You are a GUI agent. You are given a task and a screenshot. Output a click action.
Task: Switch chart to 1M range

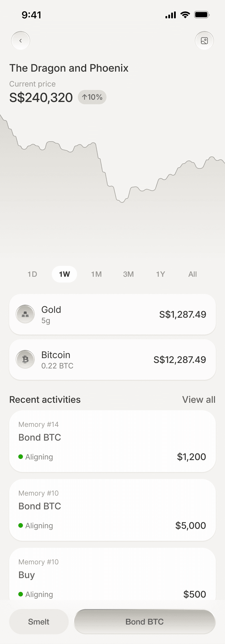tap(96, 274)
